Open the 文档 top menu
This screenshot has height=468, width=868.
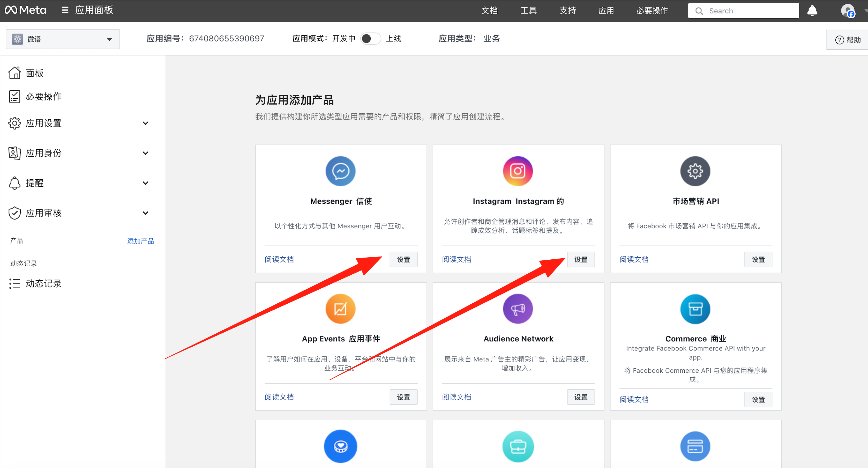pyautogui.click(x=489, y=11)
